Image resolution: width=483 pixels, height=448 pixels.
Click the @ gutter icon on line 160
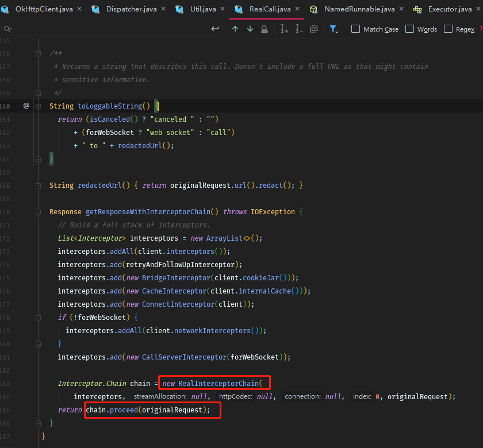(26, 106)
